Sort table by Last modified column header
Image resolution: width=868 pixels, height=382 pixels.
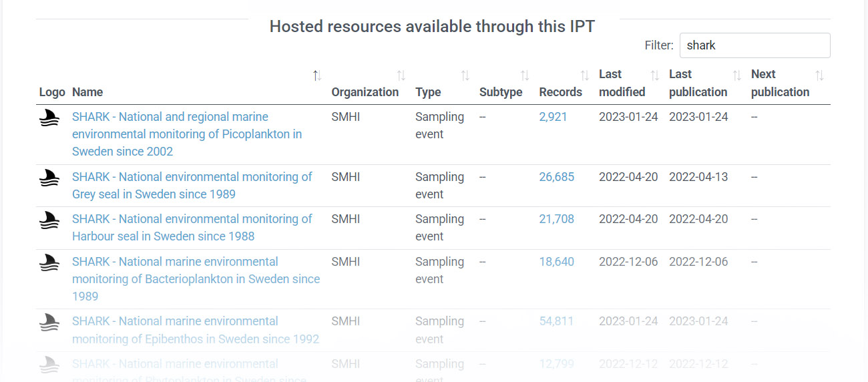622,83
